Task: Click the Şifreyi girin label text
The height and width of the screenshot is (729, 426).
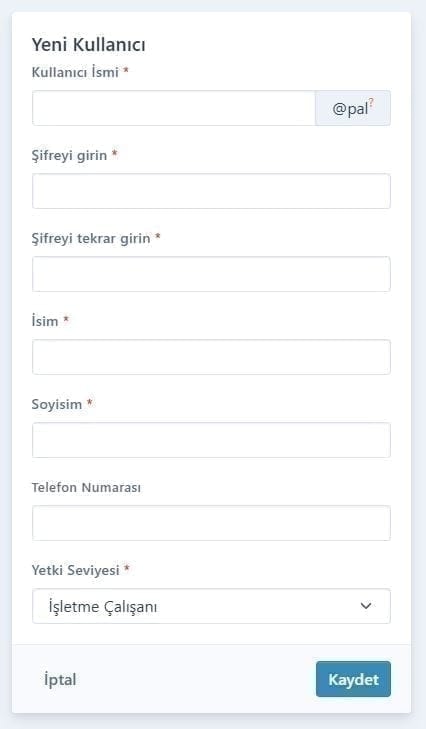Action: click(69, 155)
